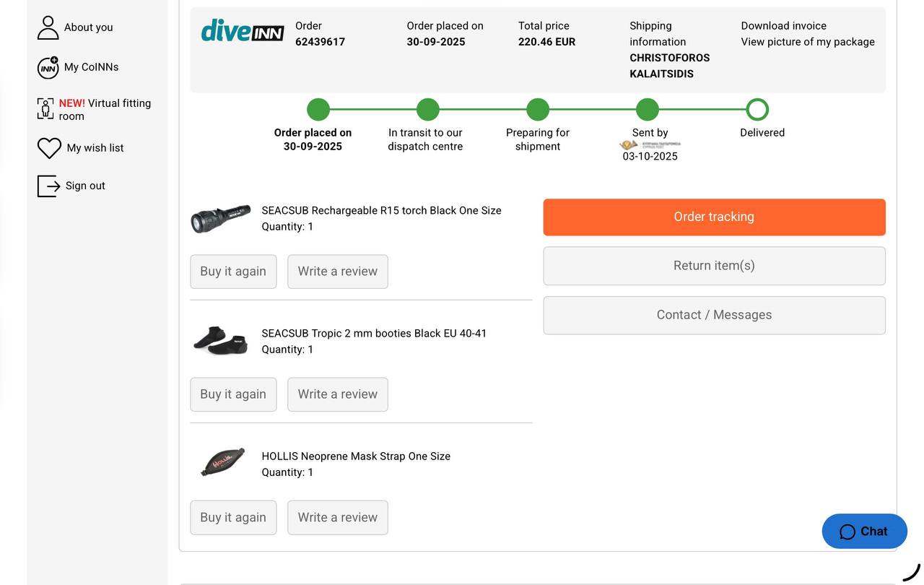Write a review for the HOLLIS Mask Strap
This screenshot has width=924, height=585.
point(337,518)
